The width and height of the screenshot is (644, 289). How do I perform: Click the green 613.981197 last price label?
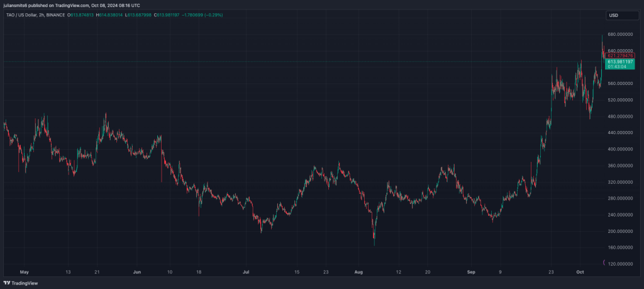pyautogui.click(x=621, y=61)
